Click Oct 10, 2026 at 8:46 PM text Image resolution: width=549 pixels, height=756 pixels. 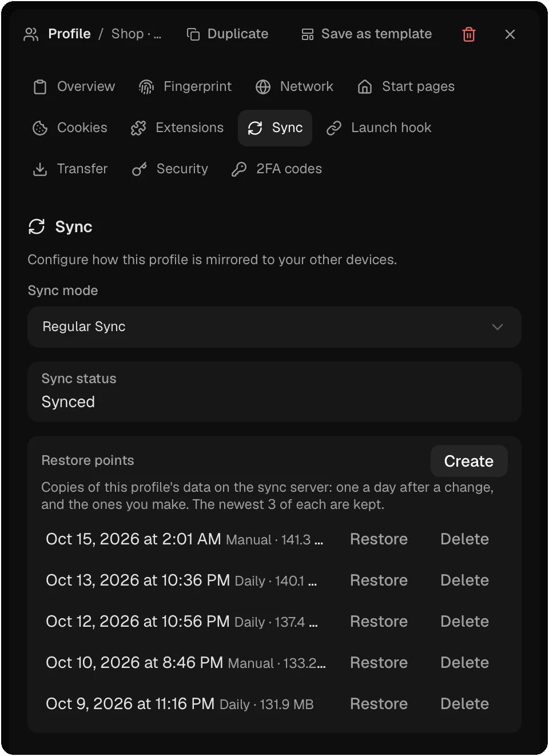click(134, 663)
